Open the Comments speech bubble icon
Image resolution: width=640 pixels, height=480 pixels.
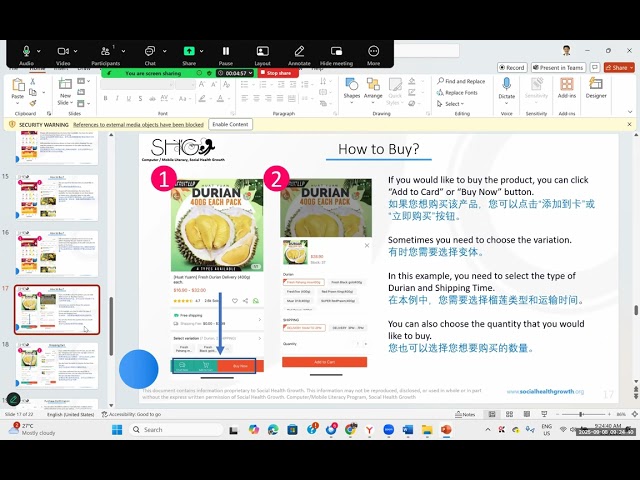click(x=595, y=68)
